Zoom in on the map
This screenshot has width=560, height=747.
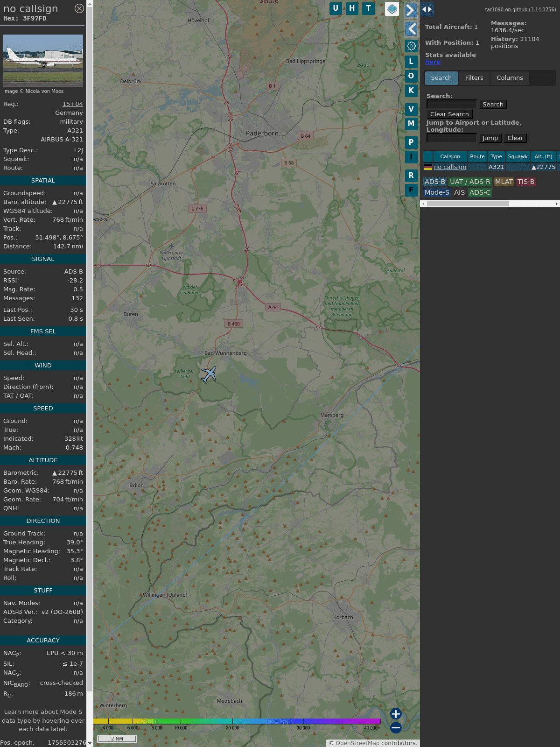(x=396, y=714)
